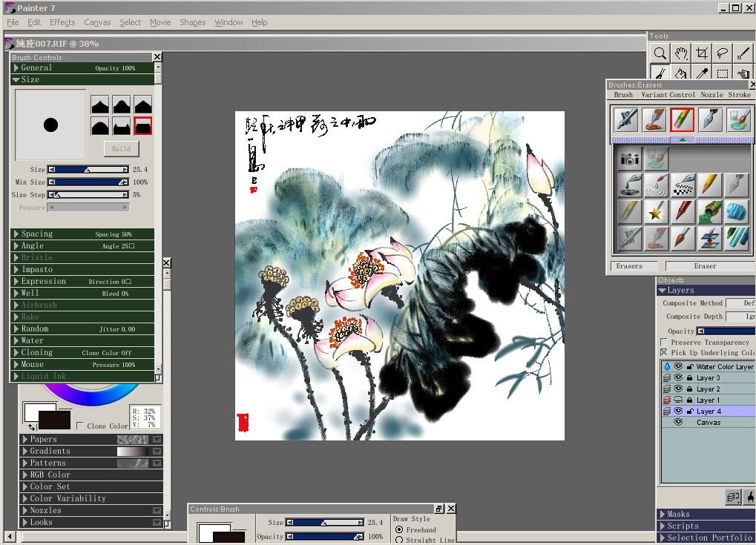This screenshot has width=756, height=545.
Task: Adjust the Size Step slider
Action: [88, 195]
